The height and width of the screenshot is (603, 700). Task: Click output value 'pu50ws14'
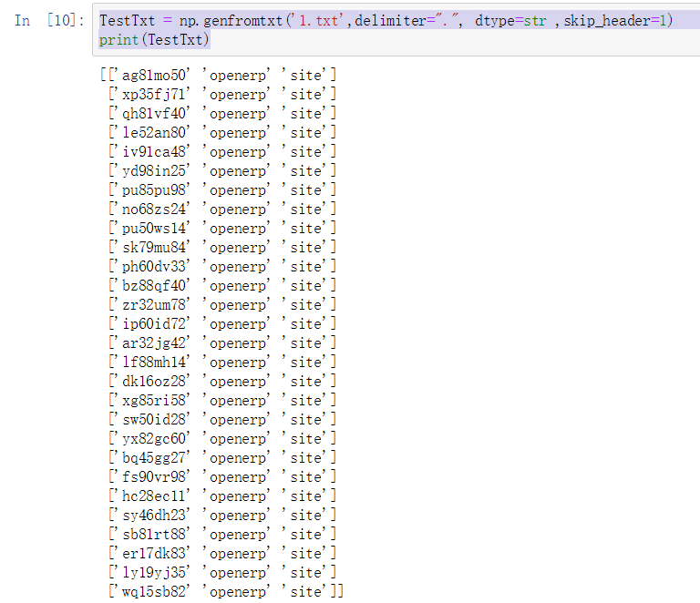click(154, 229)
